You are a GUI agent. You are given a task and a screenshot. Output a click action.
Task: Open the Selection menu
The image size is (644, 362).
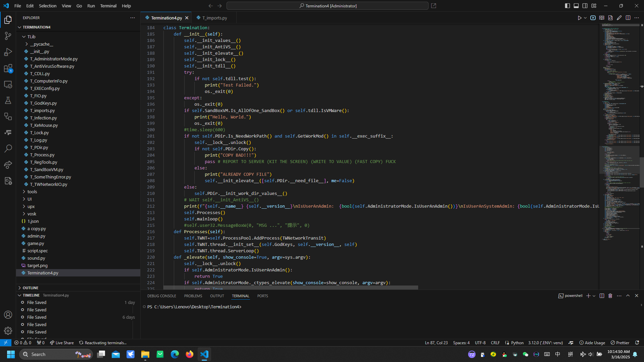click(x=48, y=6)
